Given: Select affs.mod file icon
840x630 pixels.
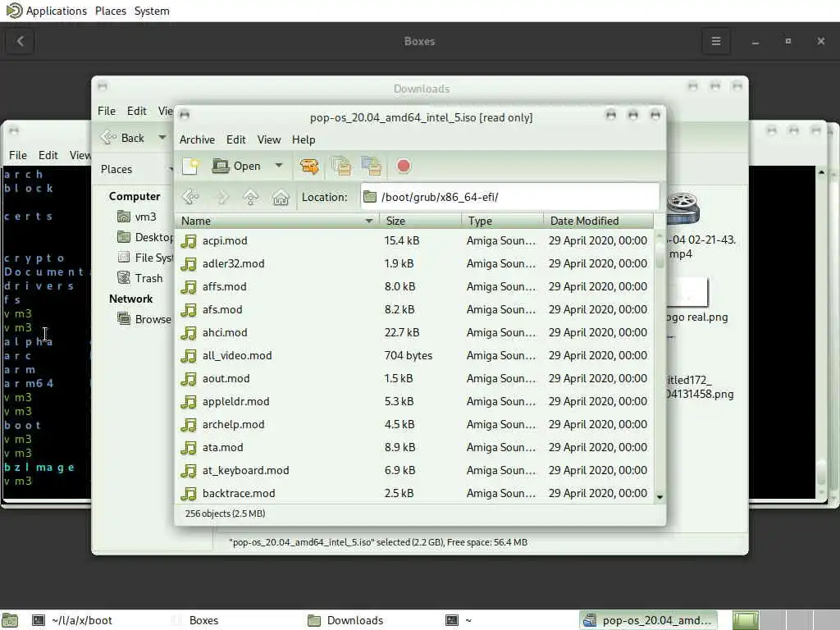Looking at the screenshot, I should (x=189, y=287).
